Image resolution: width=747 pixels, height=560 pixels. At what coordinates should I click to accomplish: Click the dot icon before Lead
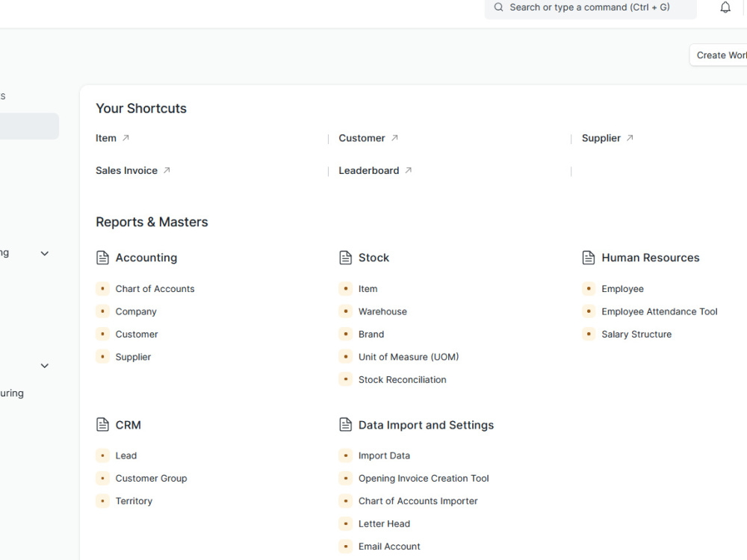click(x=102, y=455)
